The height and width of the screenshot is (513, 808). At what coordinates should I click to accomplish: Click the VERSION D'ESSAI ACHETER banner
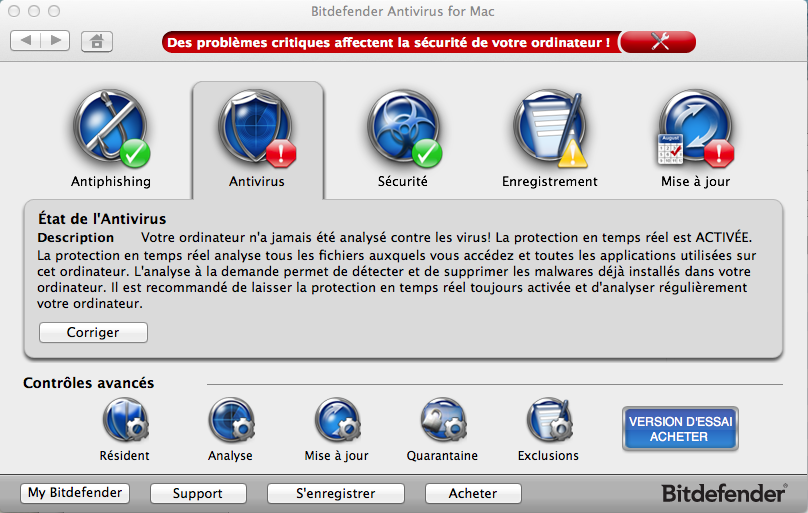(x=680, y=429)
